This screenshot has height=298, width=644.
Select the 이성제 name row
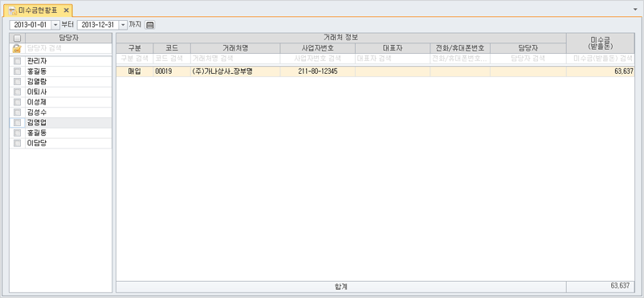tap(68, 102)
